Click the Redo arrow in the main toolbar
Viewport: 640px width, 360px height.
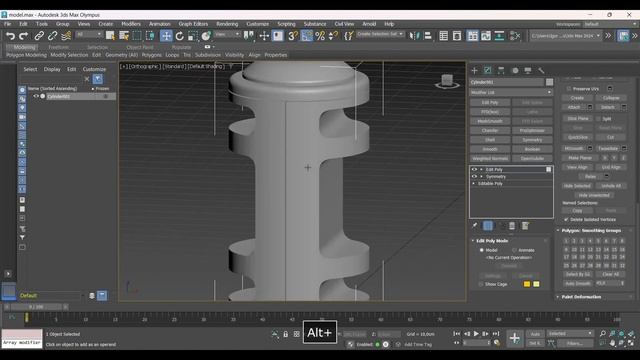24,36
